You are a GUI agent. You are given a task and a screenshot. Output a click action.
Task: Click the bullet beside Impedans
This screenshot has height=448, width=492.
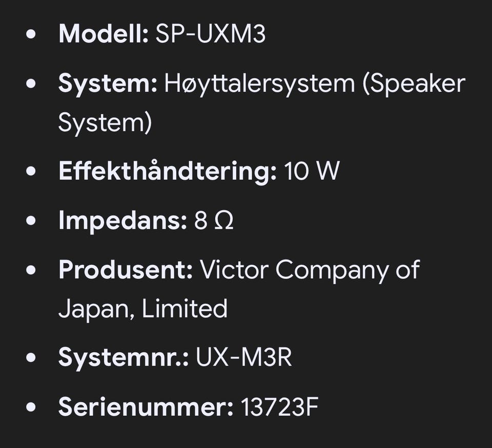31,221
